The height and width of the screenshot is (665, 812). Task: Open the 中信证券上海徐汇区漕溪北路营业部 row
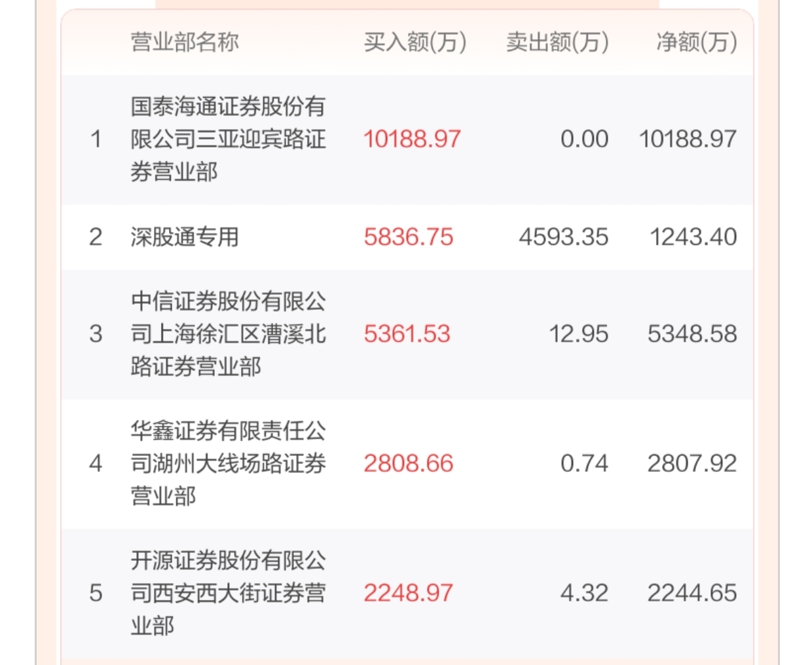coord(407,334)
